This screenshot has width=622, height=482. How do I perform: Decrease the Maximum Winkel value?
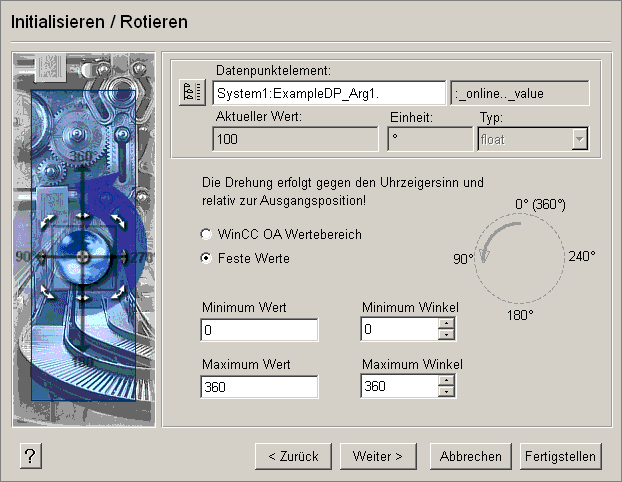(446, 392)
